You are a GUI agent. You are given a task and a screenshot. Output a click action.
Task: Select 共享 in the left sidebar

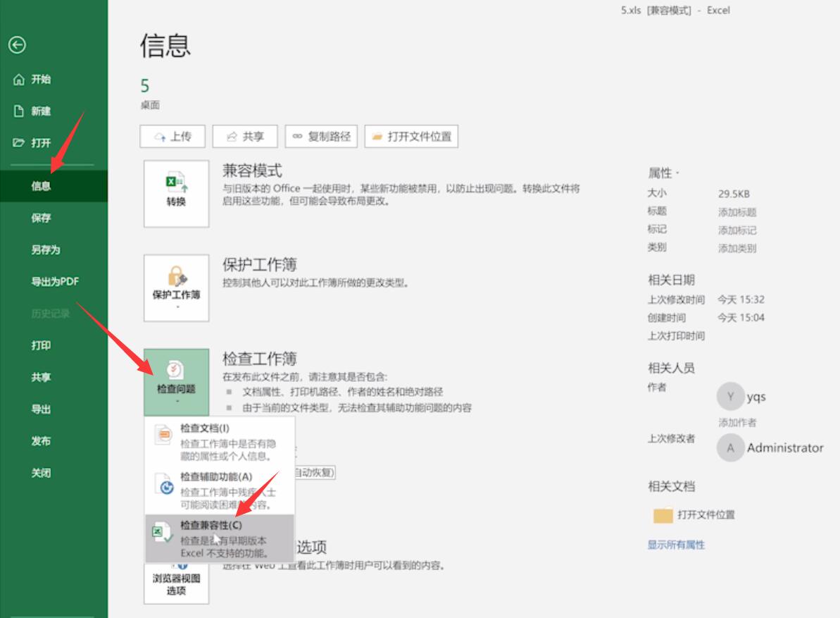pos(42,377)
